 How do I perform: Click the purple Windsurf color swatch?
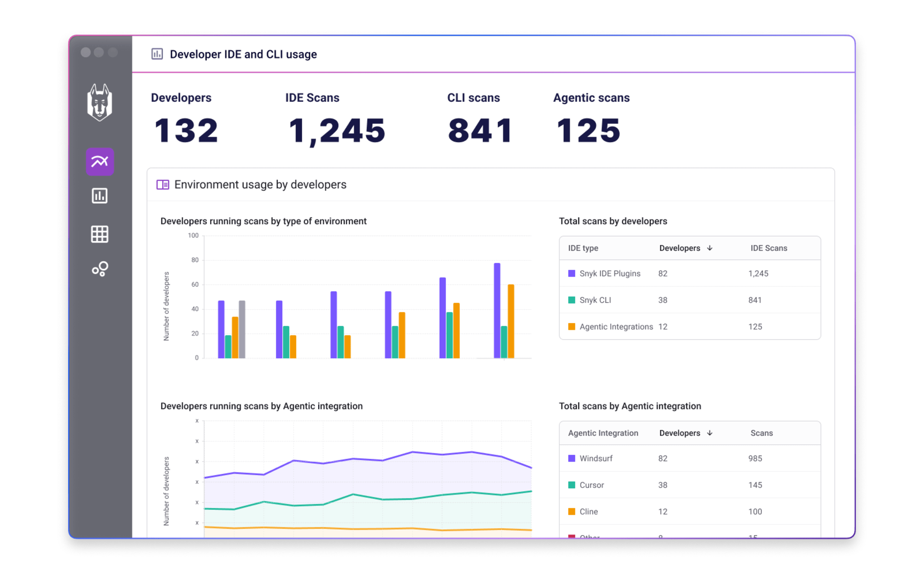click(572, 459)
